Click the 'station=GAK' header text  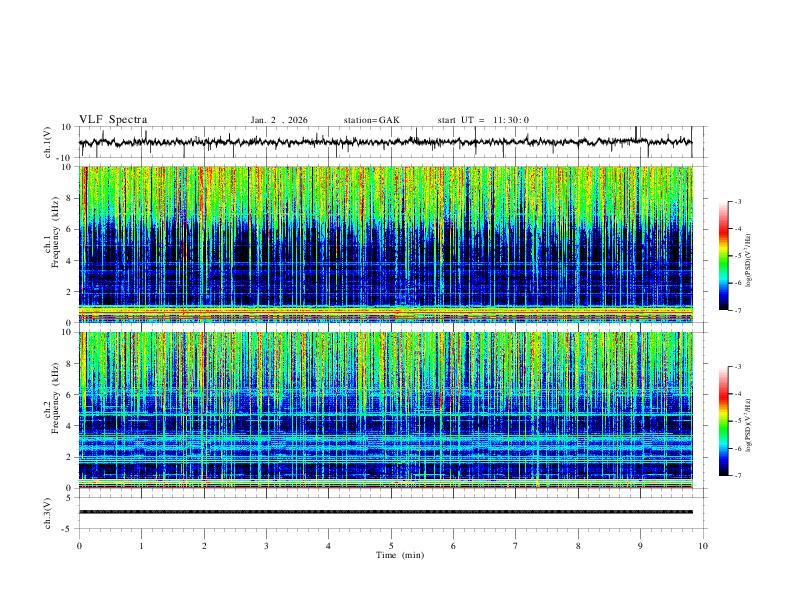pos(371,120)
